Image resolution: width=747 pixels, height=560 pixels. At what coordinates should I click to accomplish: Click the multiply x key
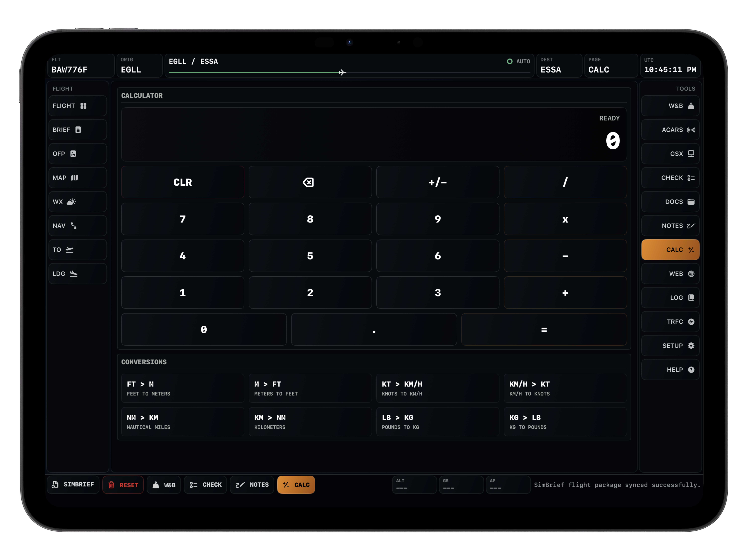(x=565, y=219)
